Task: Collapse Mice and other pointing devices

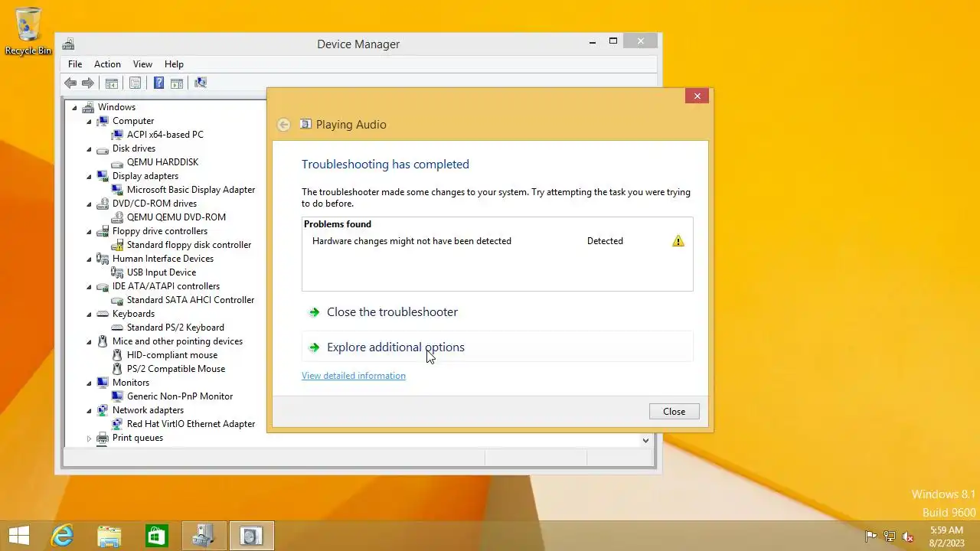Action: click(89, 342)
